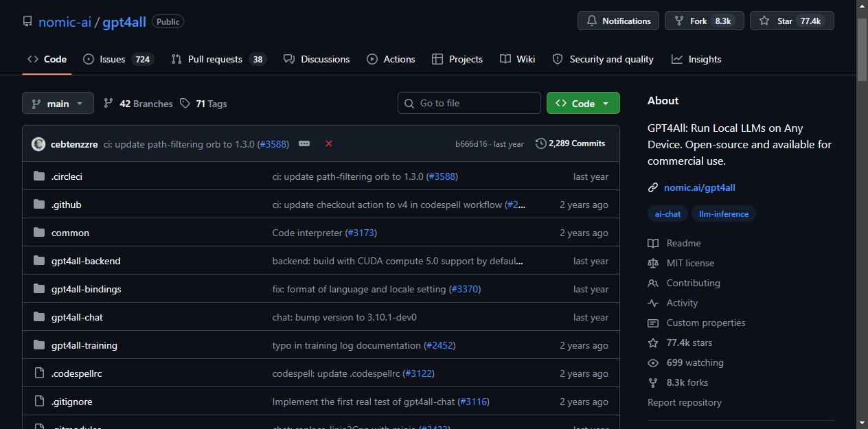Screen dimensions: 868x429
Task: Click the folder icon next to .circleci
Action: (39, 176)
